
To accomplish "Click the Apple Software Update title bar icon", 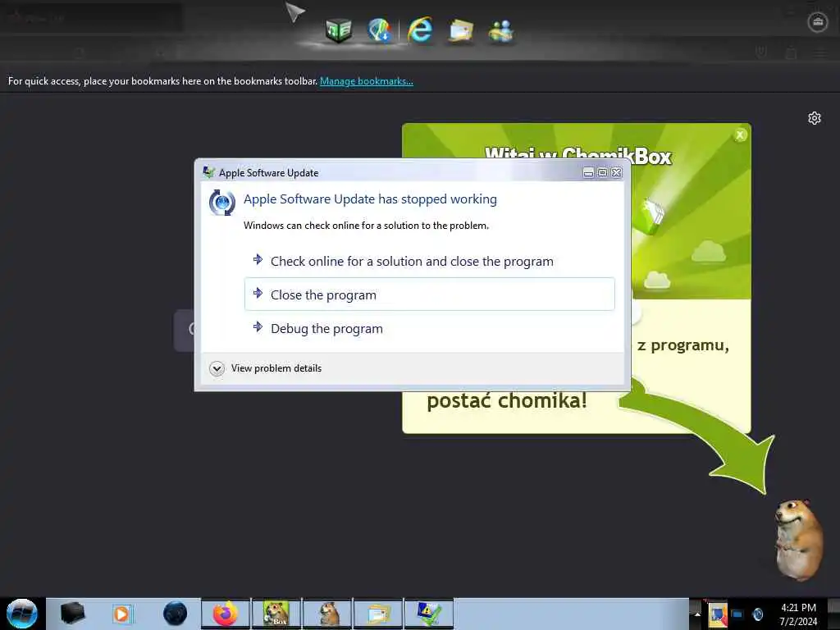I will click(208, 172).
